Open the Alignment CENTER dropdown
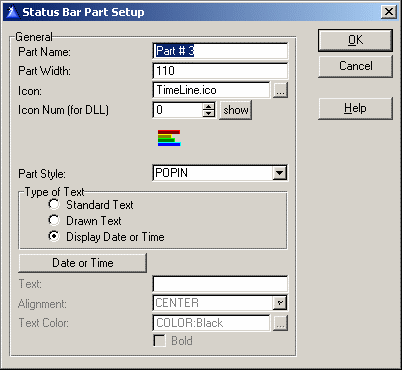This screenshot has width=402, height=370. coord(279,303)
